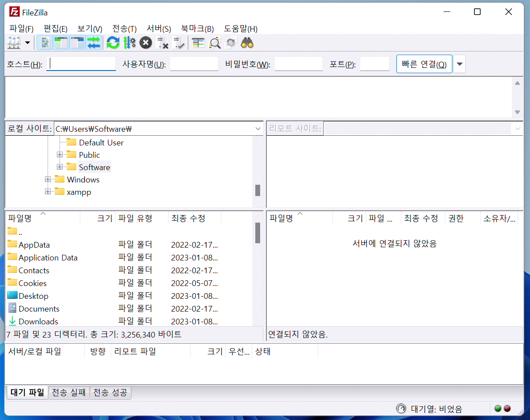Switch to the 전송 실패 tab
Image resolution: width=530 pixels, height=420 pixels.
tap(69, 393)
